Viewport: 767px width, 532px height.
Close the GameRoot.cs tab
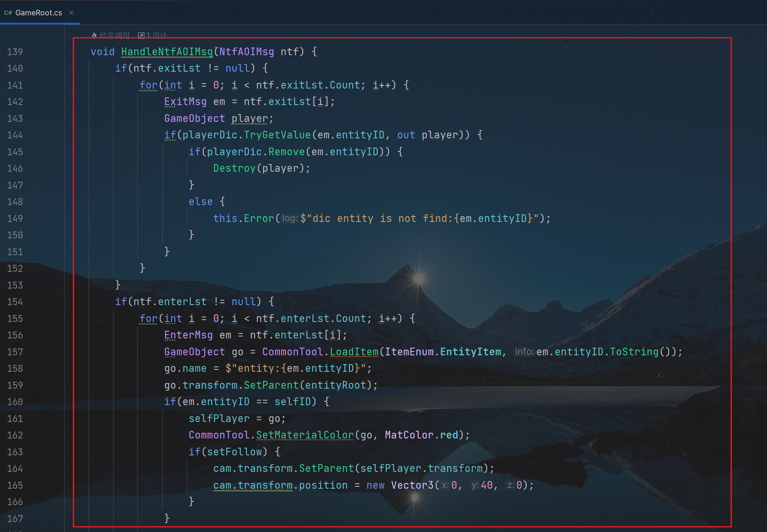pyautogui.click(x=71, y=13)
